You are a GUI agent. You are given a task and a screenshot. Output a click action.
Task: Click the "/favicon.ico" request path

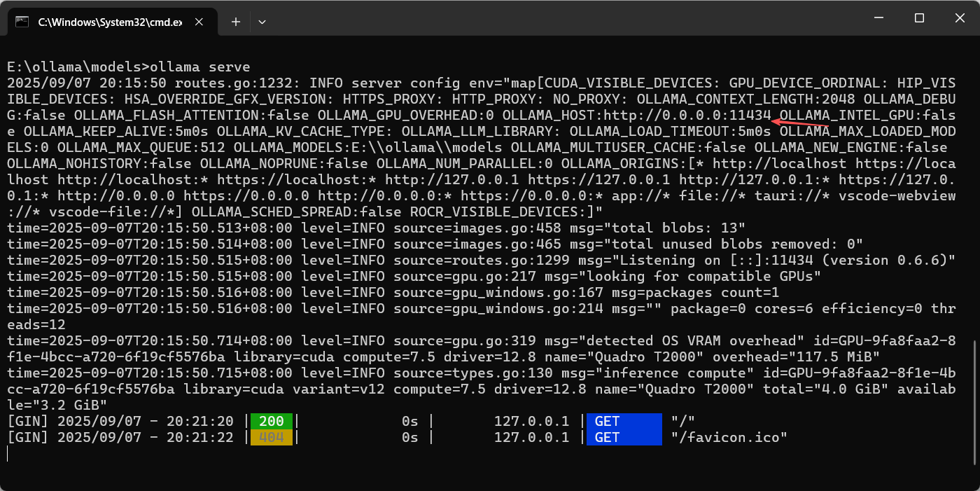point(729,438)
